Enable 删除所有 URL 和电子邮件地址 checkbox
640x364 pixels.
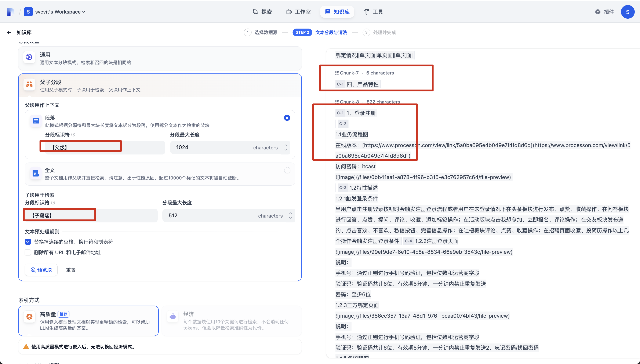(28, 252)
